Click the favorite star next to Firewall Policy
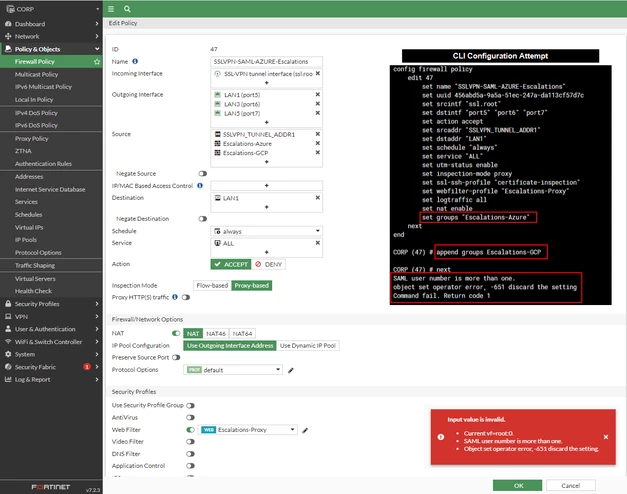This screenshot has width=627, height=494. coord(97,62)
